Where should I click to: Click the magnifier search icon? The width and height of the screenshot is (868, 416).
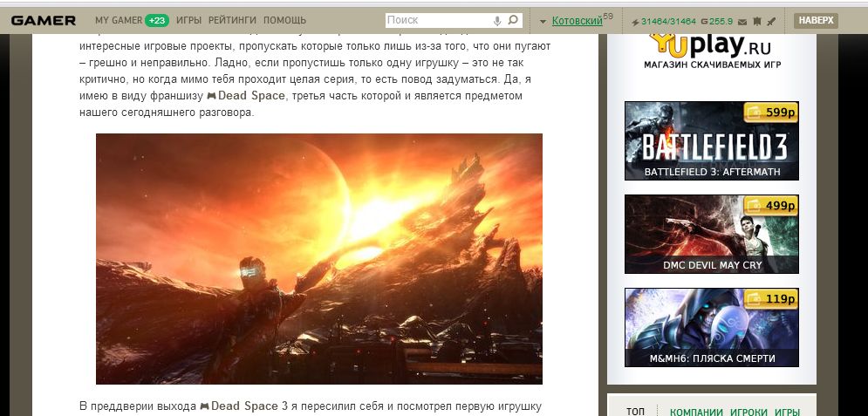click(513, 20)
